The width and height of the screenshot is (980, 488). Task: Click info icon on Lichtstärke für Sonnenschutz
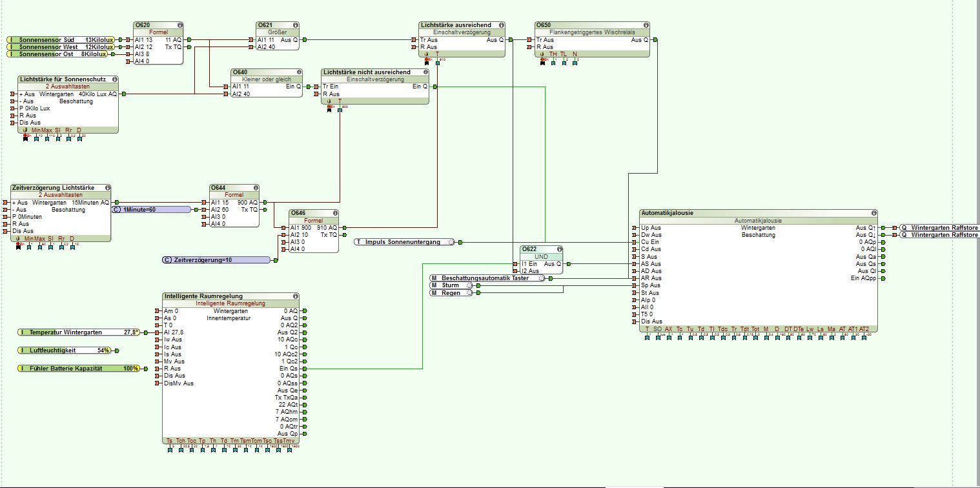click(114, 79)
